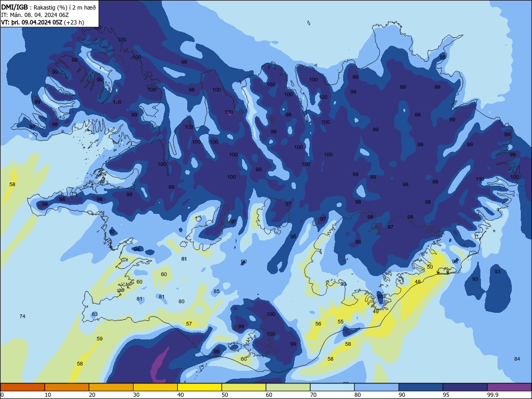
Task: Click the light green 60–70 legend swatch
Action: tap(288, 387)
